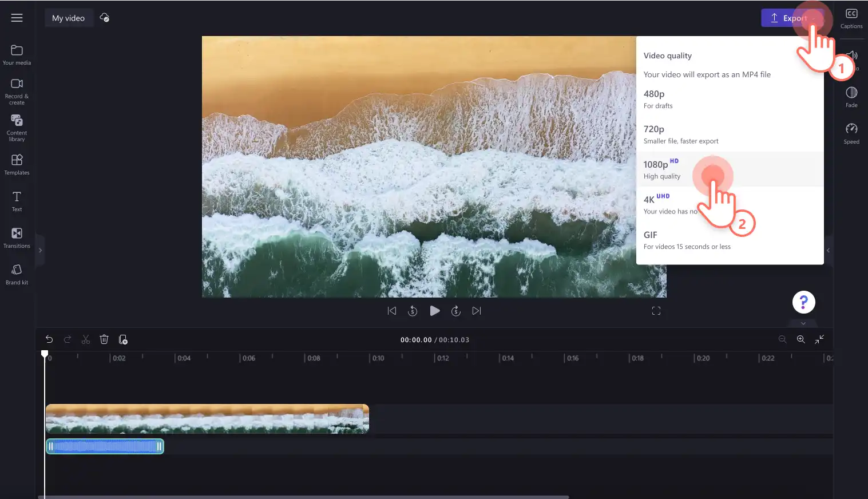The height and width of the screenshot is (499, 868).
Task: Open Record & create panel
Action: coord(17,92)
